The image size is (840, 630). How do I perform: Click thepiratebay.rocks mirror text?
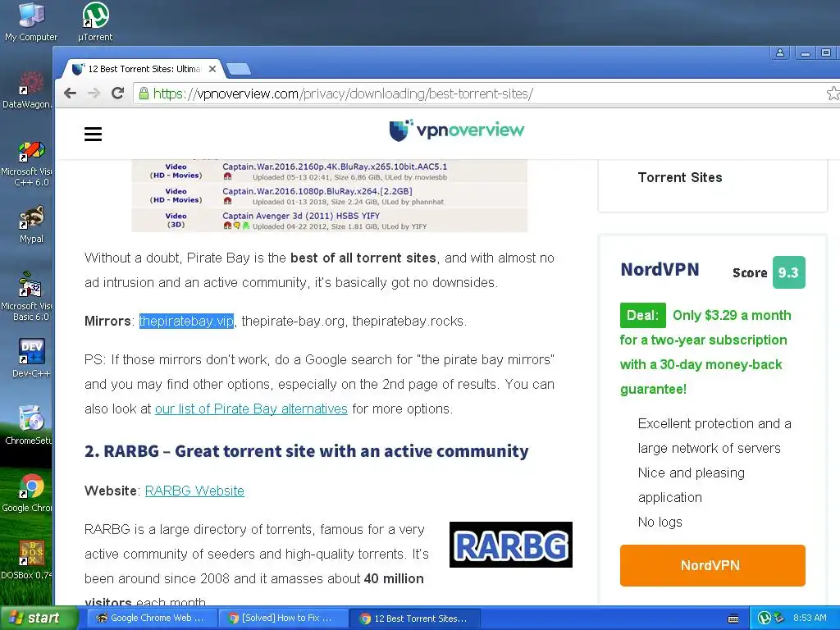(409, 321)
